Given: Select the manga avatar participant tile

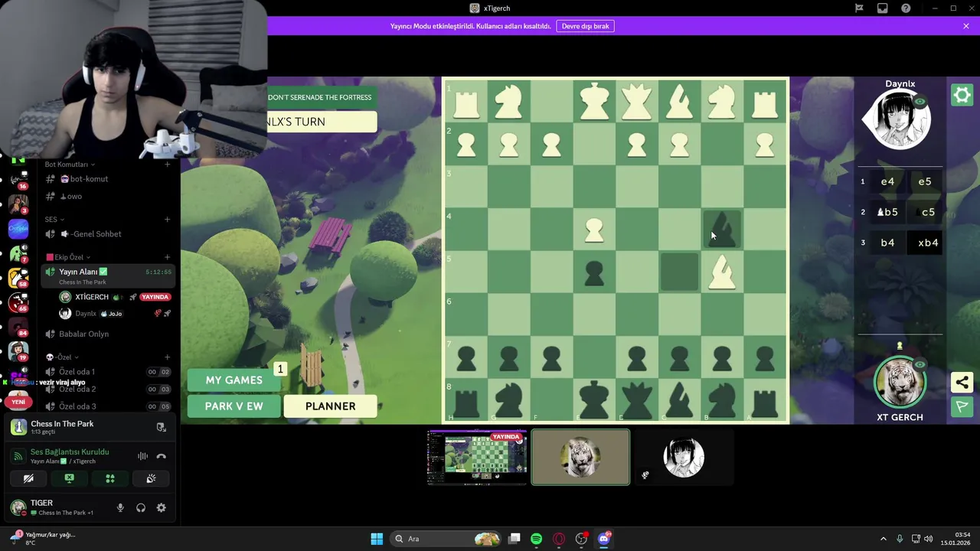Looking at the screenshot, I should (x=684, y=458).
